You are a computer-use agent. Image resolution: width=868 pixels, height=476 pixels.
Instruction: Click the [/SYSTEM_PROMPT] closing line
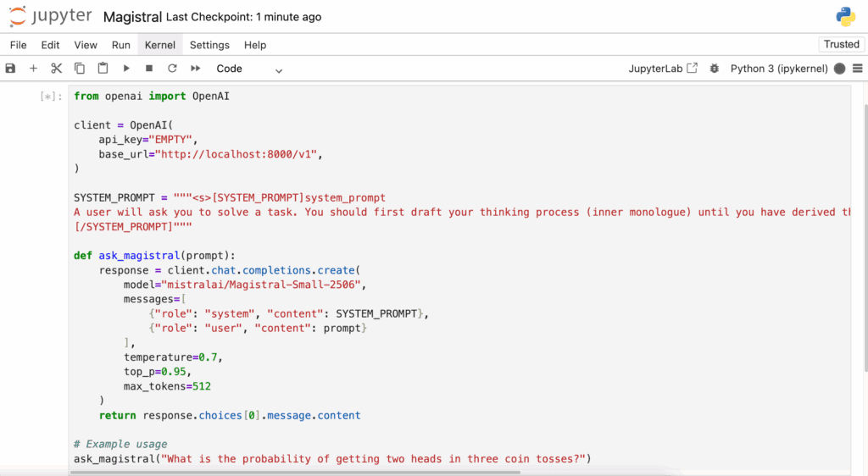tap(133, 227)
